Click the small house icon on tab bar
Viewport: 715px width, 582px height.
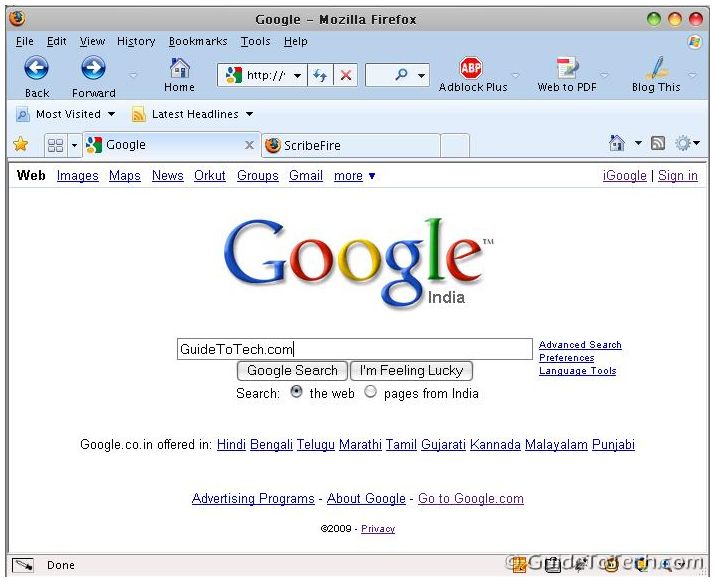617,143
